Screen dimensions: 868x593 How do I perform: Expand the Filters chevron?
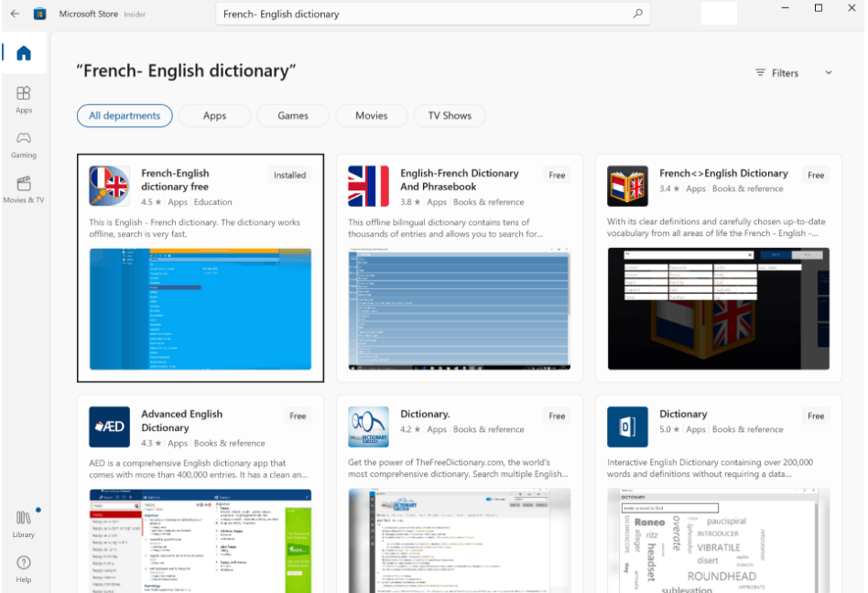click(x=829, y=72)
